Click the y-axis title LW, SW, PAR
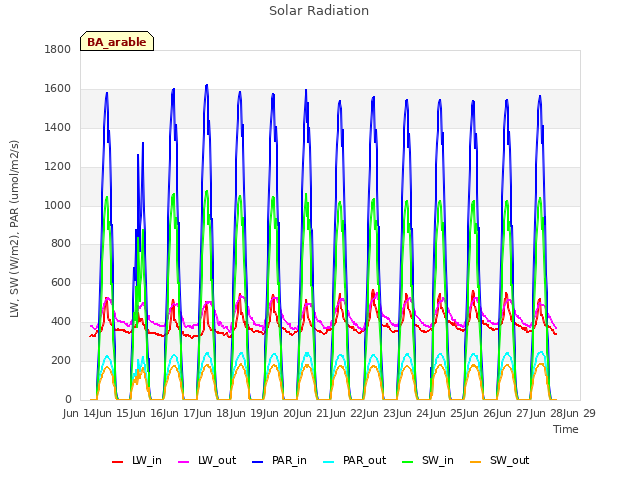Image resolution: width=640 pixels, height=480 pixels. click(14, 229)
